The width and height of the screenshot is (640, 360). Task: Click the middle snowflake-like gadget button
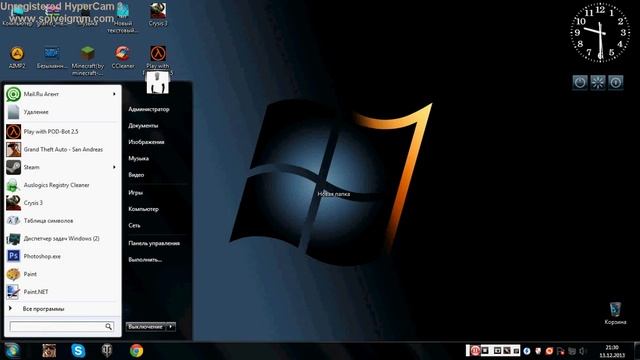(x=598, y=82)
